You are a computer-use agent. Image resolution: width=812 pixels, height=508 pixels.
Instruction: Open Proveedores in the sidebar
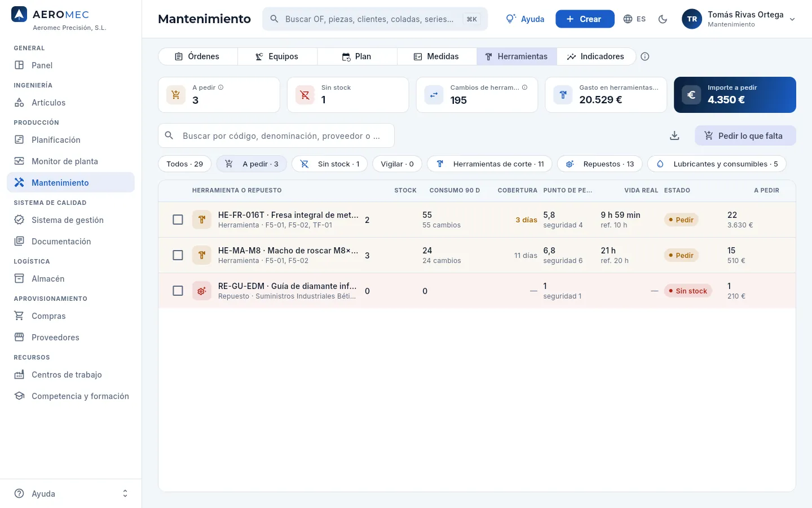[x=71, y=338]
